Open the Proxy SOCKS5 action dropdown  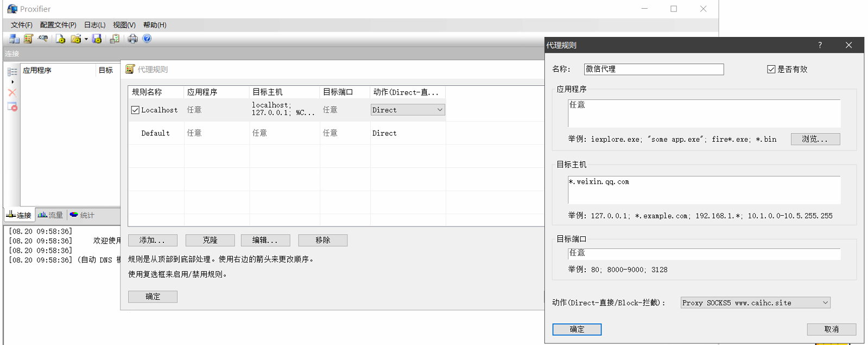(756, 303)
